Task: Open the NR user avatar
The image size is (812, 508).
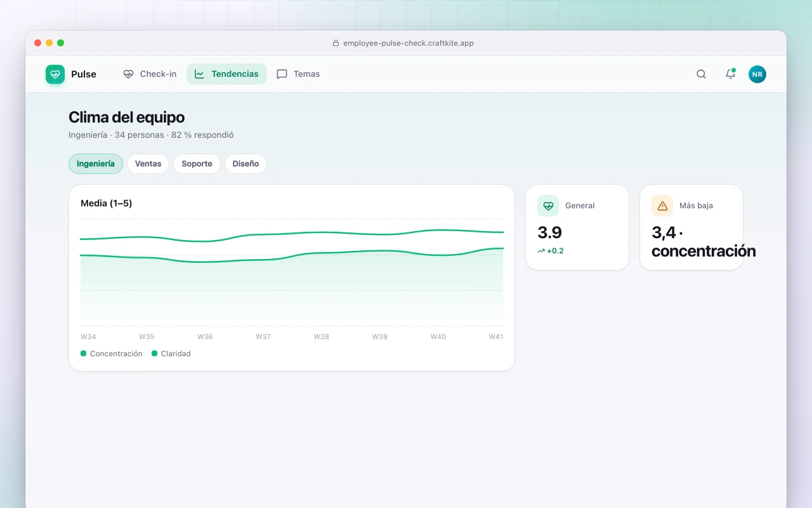Action: point(757,74)
